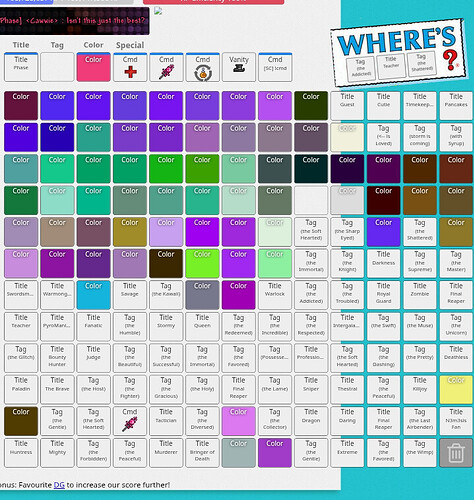
Task: Select the Vanity black hat item
Action: click(239, 67)
